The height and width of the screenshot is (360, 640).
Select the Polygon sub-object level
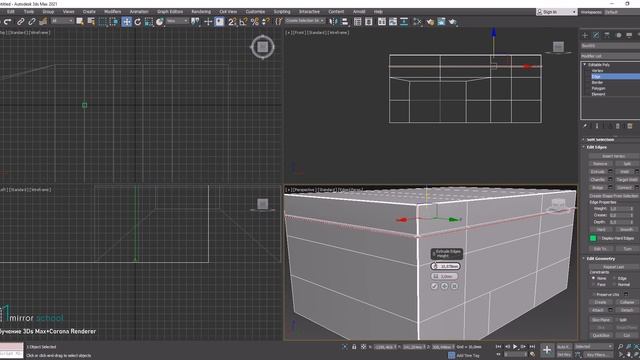click(598, 88)
